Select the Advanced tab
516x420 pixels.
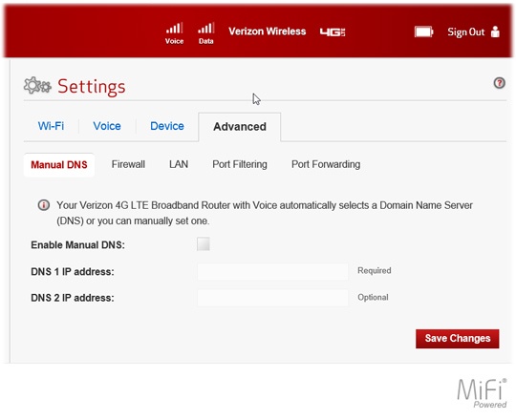point(240,127)
